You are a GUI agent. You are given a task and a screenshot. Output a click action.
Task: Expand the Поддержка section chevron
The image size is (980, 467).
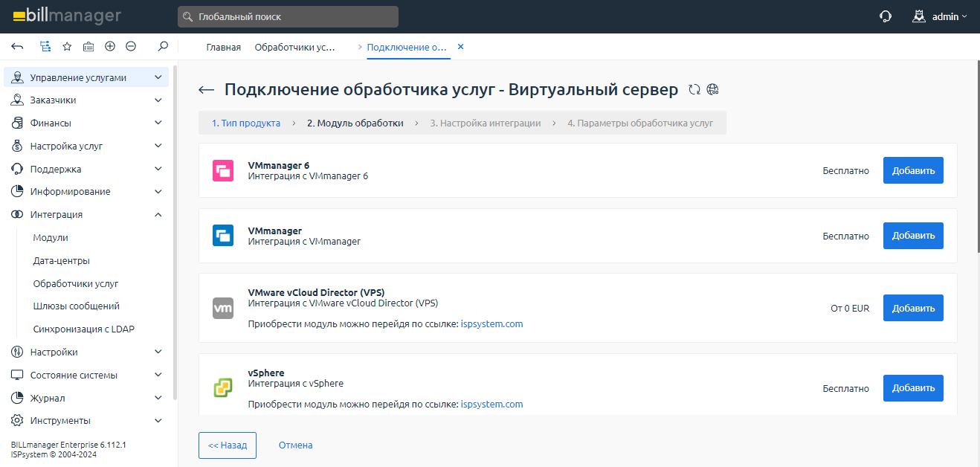point(158,169)
